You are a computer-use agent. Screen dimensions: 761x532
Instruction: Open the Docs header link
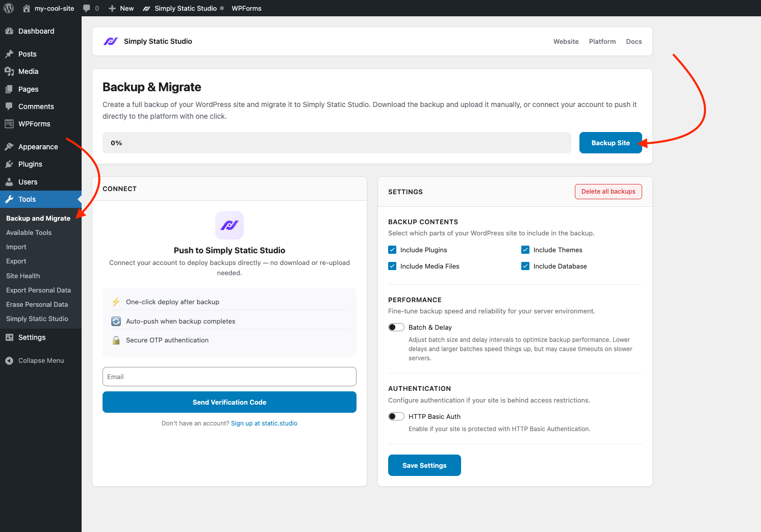tap(634, 41)
